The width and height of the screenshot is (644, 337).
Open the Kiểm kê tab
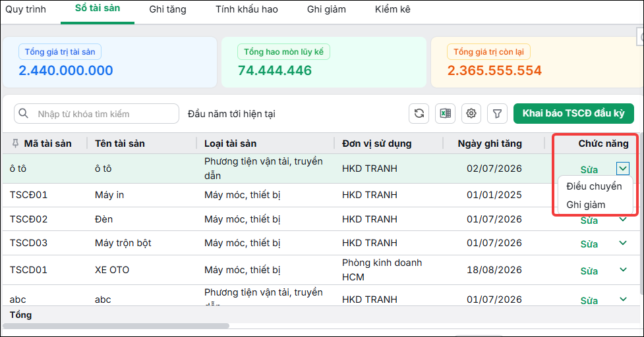point(393,9)
